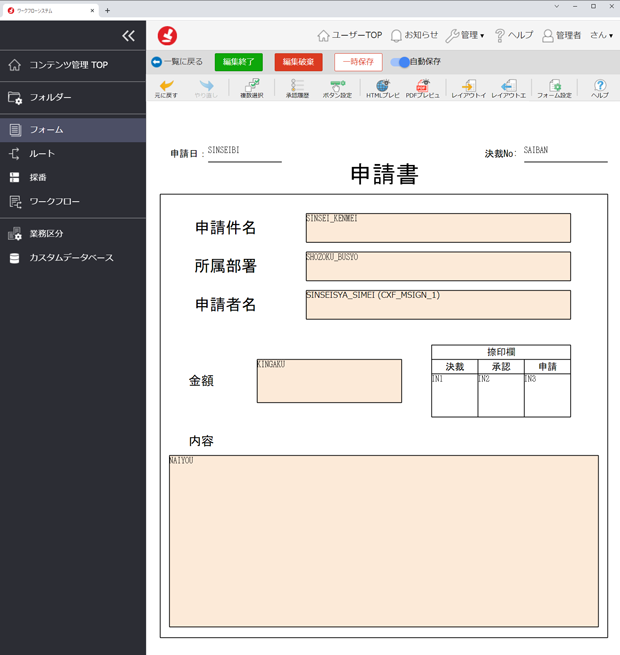
Task: Open カスタムデータベース in the sidebar
Action: 71,258
